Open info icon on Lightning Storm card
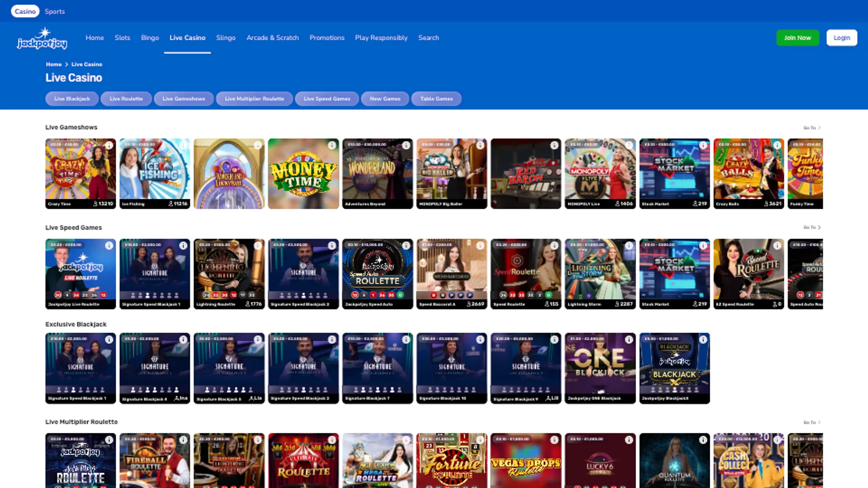The width and height of the screenshot is (868, 488). pos(629,245)
